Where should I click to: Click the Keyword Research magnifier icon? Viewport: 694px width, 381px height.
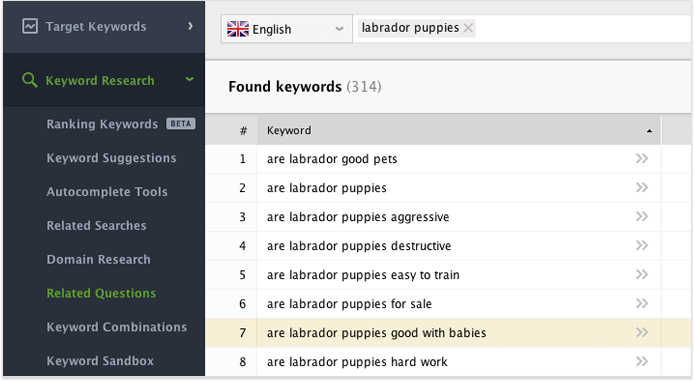[x=30, y=80]
